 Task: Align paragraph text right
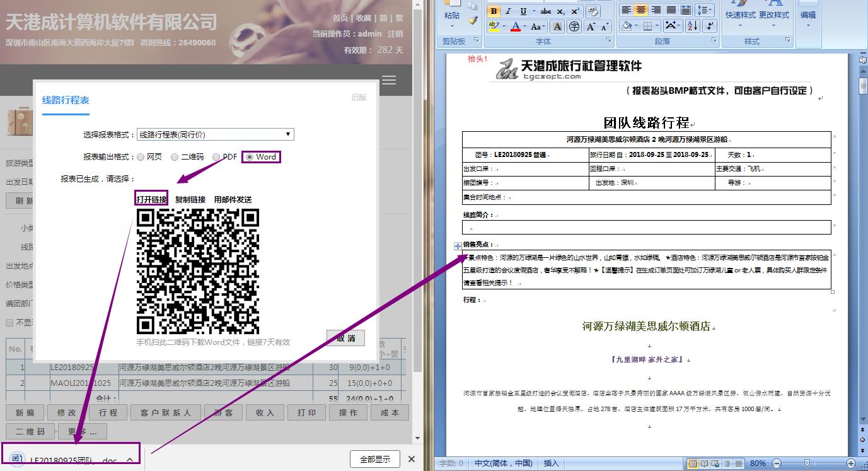point(656,10)
